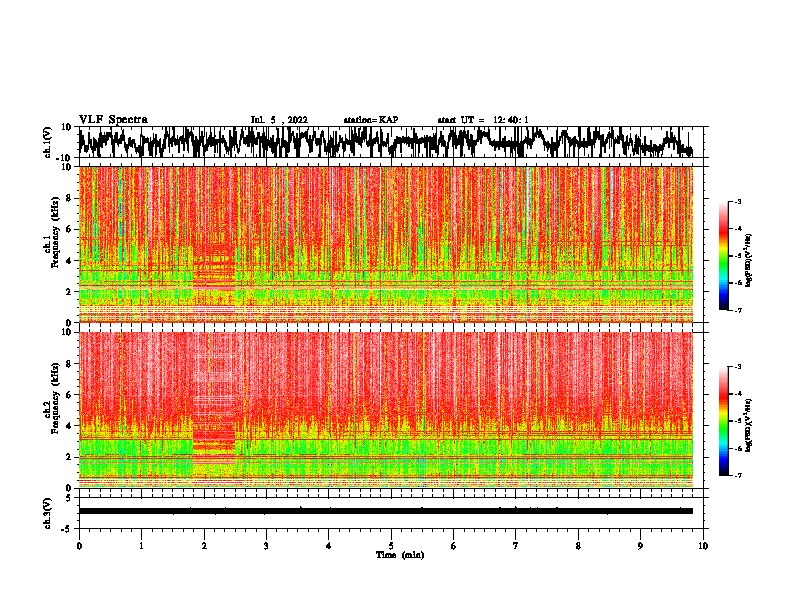Click the ch.1 voltage waveform trace panel
The height and width of the screenshot is (612, 792).
tap(390, 142)
